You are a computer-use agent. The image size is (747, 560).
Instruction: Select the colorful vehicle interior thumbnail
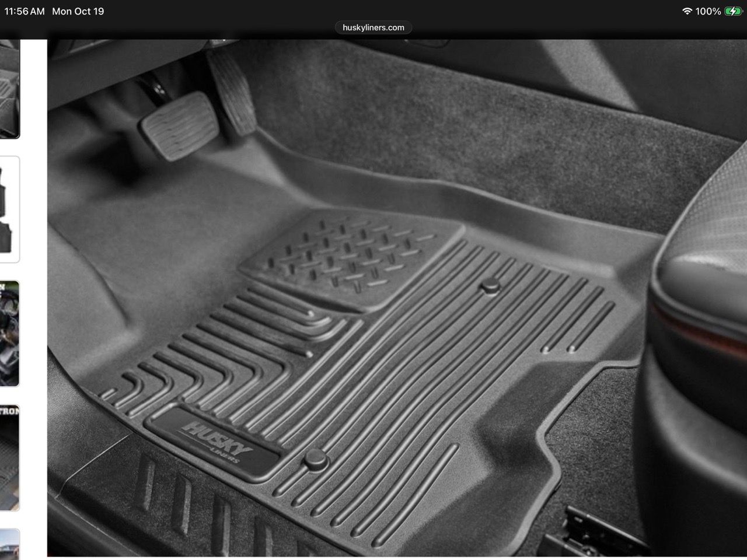[9, 334]
